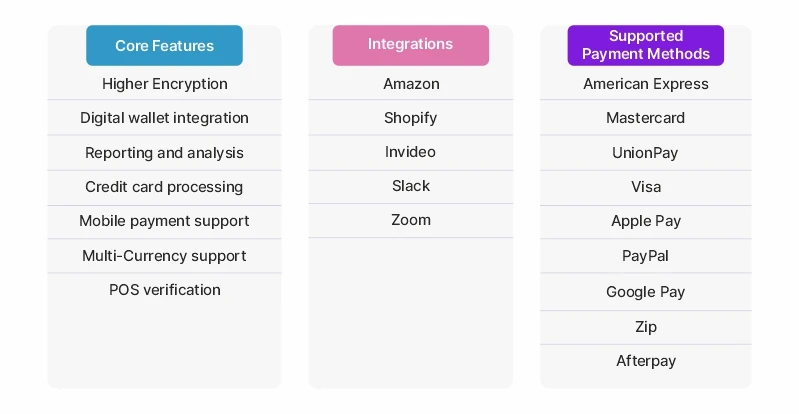Select Apple Pay payment option

tap(645, 221)
